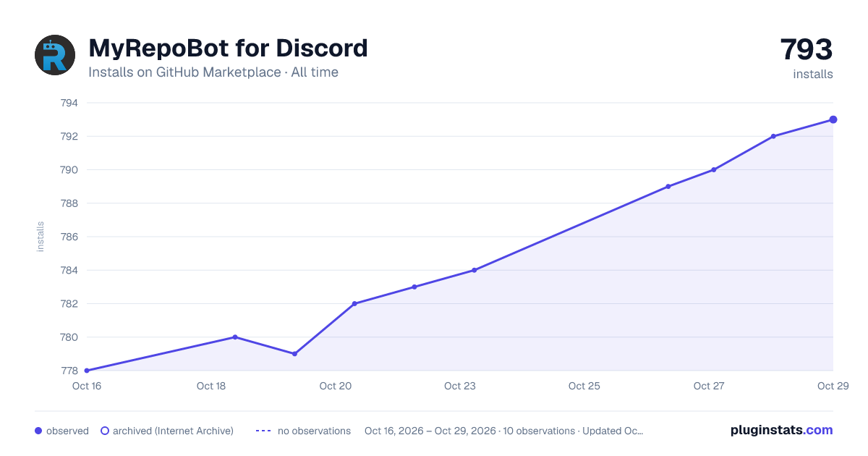Click the 786 y-axis label

click(69, 237)
